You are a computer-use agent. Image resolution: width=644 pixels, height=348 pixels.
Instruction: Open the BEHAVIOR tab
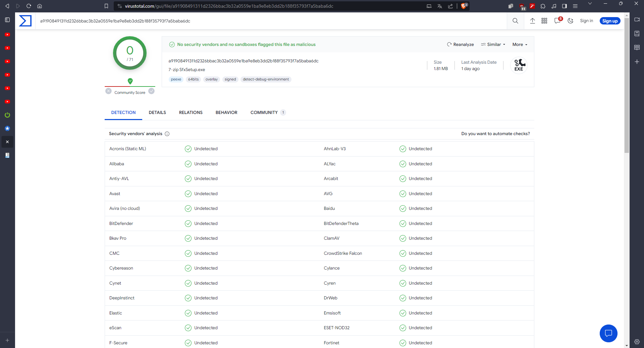click(226, 113)
